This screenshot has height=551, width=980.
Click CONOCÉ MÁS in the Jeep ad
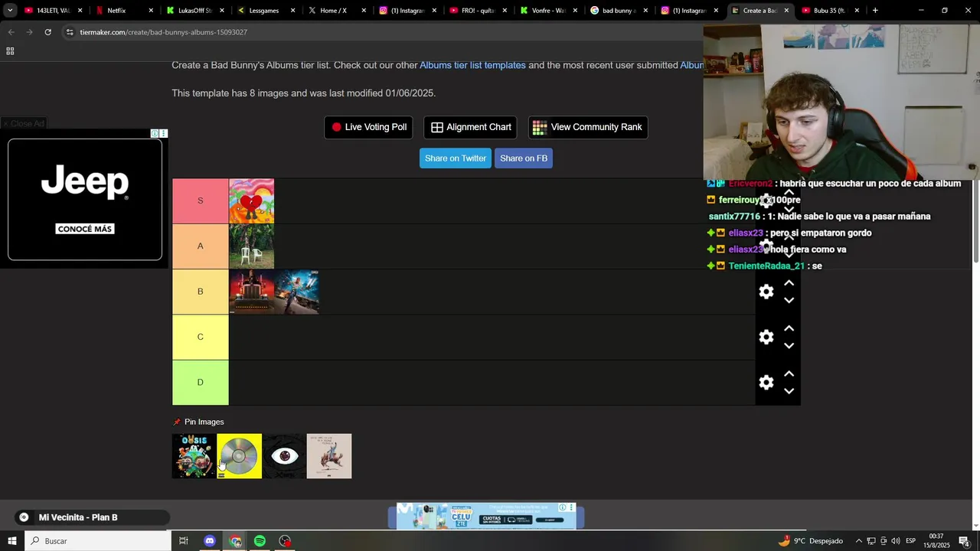coord(85,229)
